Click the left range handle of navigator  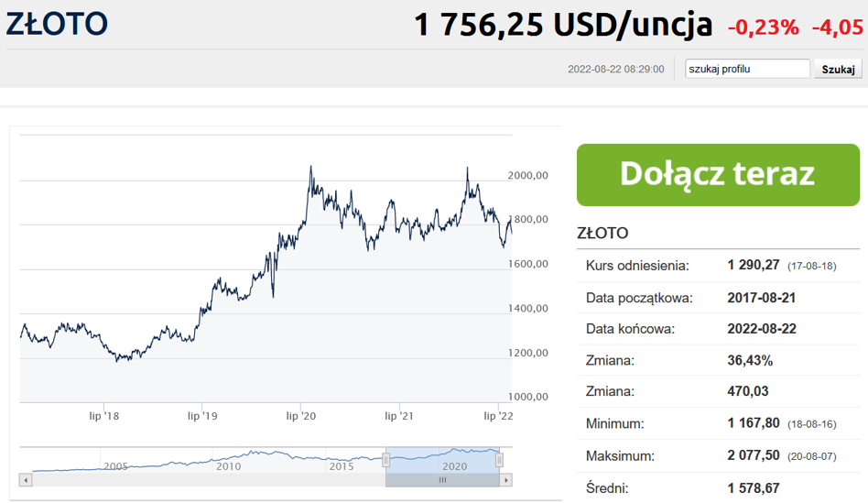coord(385,460)
